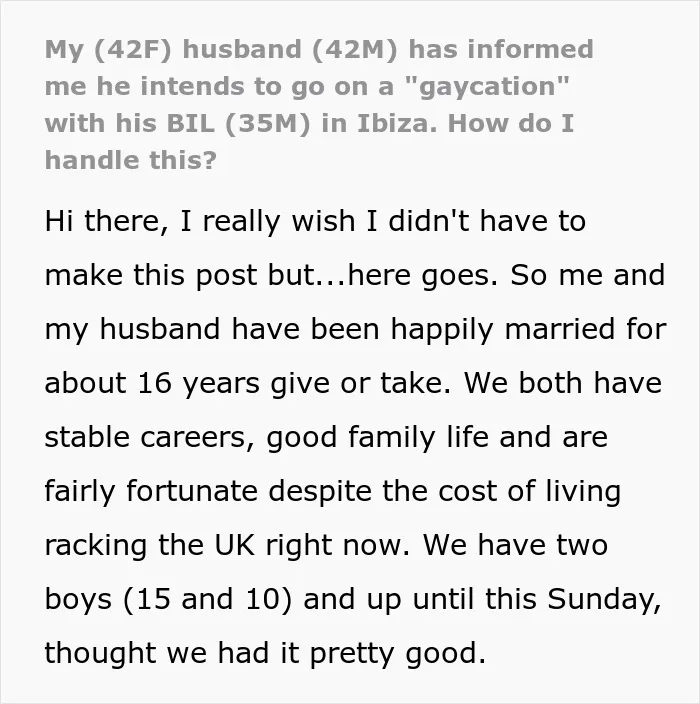
Task: Click the phrase 'make this post'
Action: (x=153, y=276)
